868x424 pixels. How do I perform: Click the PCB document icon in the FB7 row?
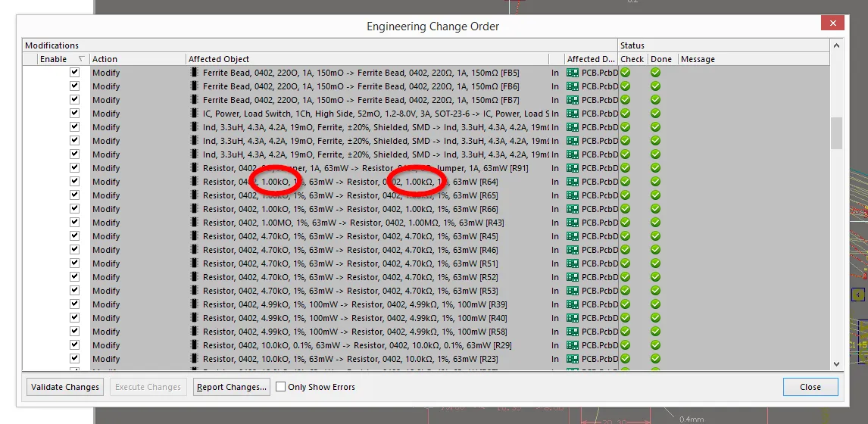pos(573,100)
